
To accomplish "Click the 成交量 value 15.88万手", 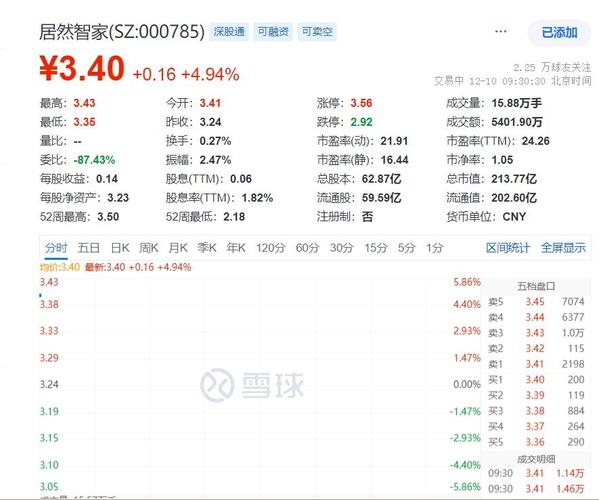I will [x=516, y=103].
